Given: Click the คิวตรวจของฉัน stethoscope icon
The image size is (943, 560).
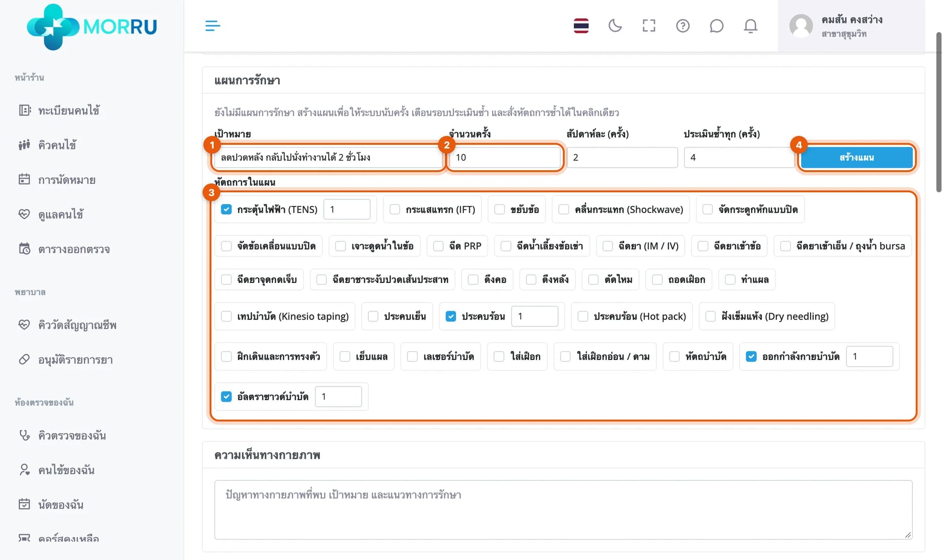Looking at the screenshot, I should [x=24, y=435].
